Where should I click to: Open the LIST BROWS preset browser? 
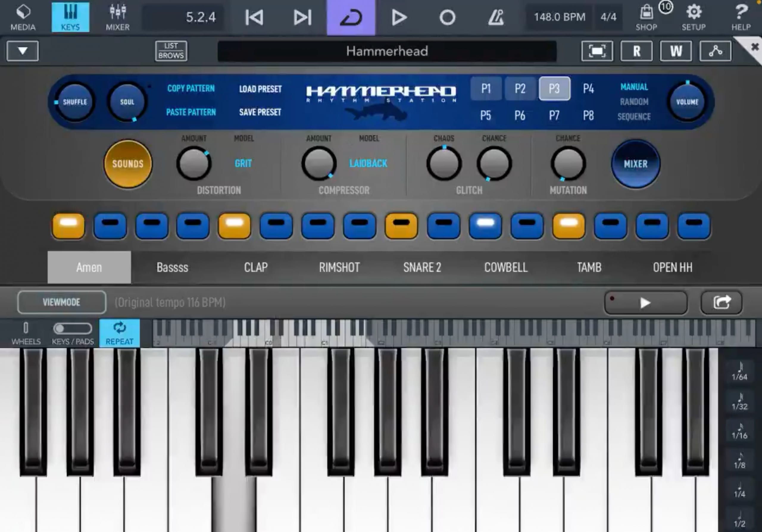tap(171, 51)
